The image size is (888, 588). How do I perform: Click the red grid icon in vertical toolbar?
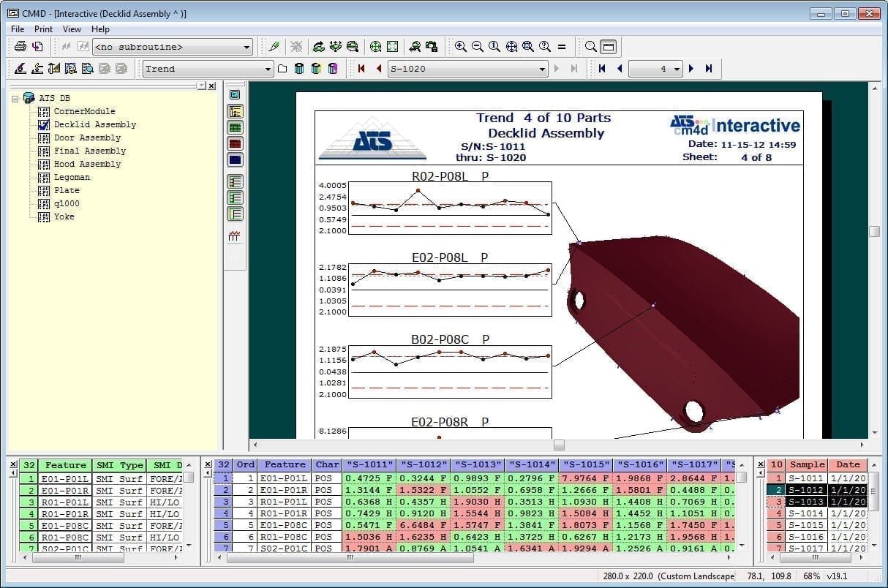pyautogui.click(x=236, y=143)
